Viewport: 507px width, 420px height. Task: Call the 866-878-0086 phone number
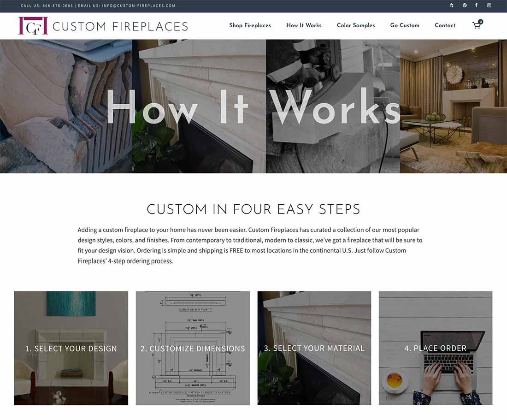pyautogui.click(x=58, y=6)
